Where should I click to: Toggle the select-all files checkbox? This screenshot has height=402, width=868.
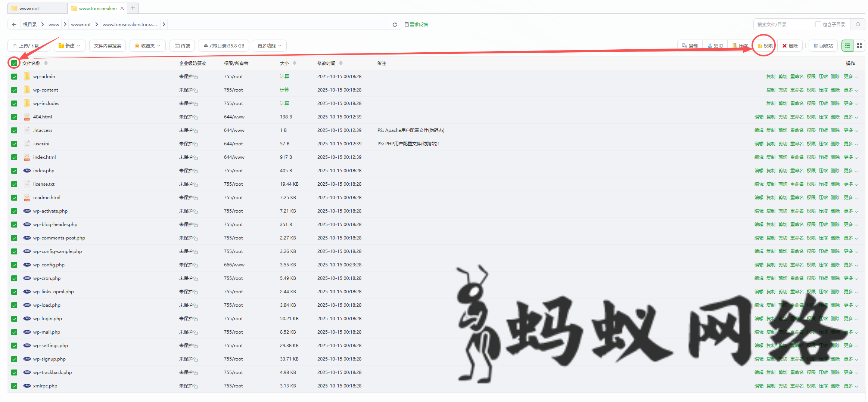(x=14, y=63)
